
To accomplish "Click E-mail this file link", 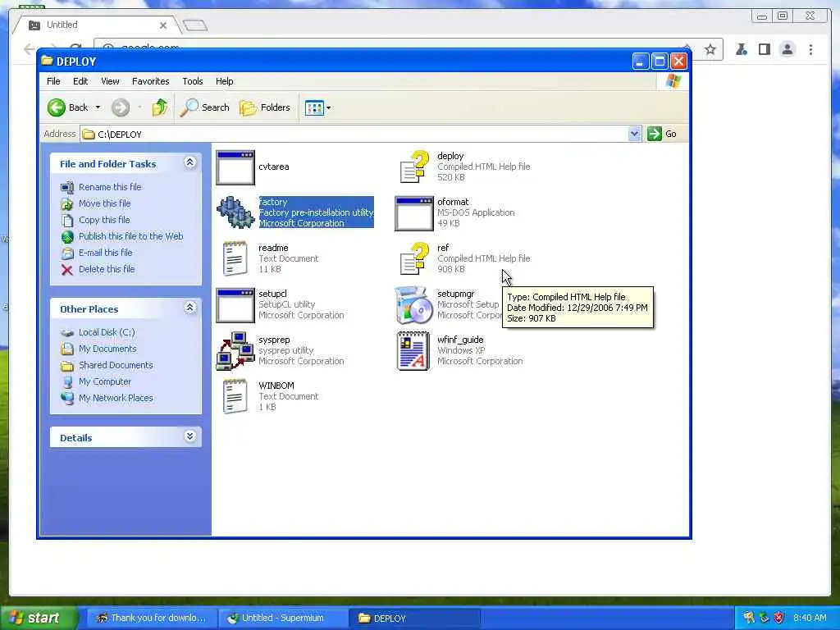I will [106, 253].
